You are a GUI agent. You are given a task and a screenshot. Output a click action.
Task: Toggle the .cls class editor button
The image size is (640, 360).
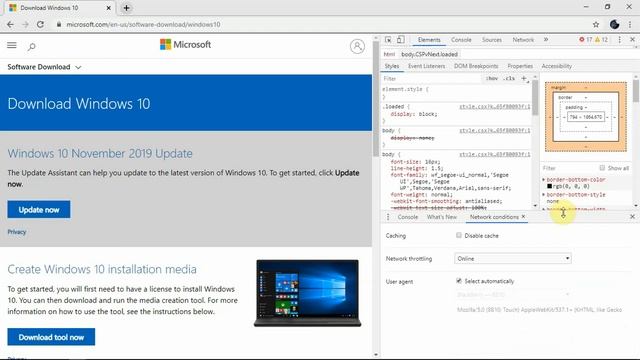[509, 78]
